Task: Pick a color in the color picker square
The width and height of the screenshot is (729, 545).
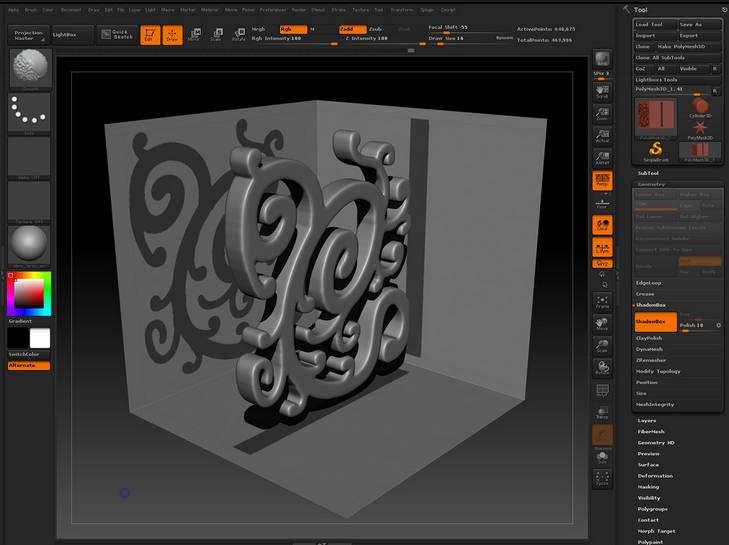Action: (29, 293)
